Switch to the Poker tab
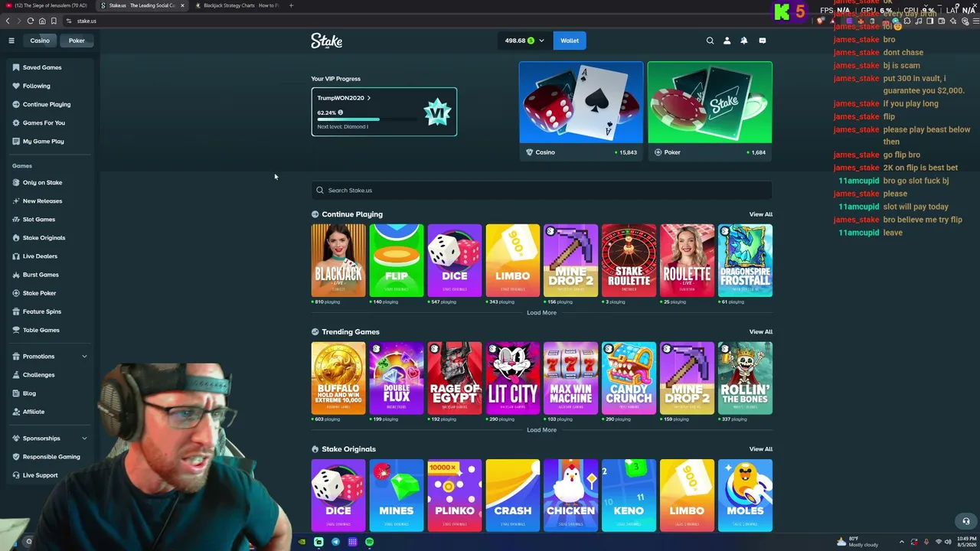The image size is (980, 551). pyautogui.click(x=77, y=41)
